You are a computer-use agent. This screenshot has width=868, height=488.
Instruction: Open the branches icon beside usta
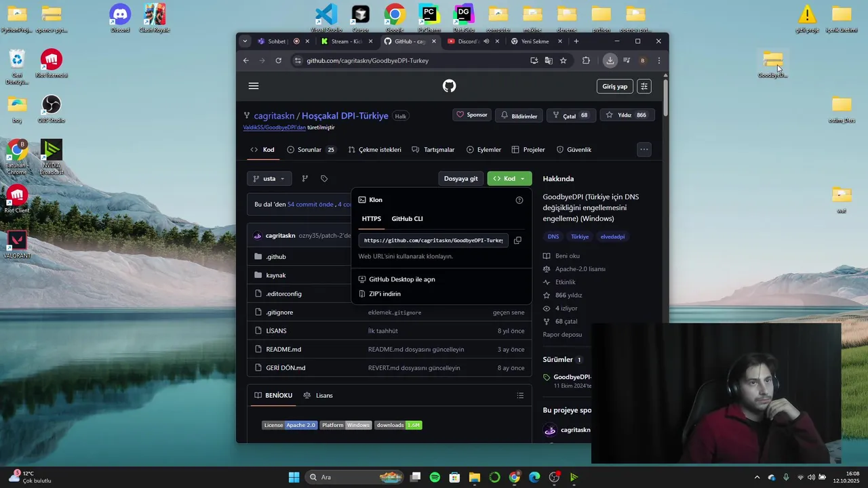[x=304, y=179]
